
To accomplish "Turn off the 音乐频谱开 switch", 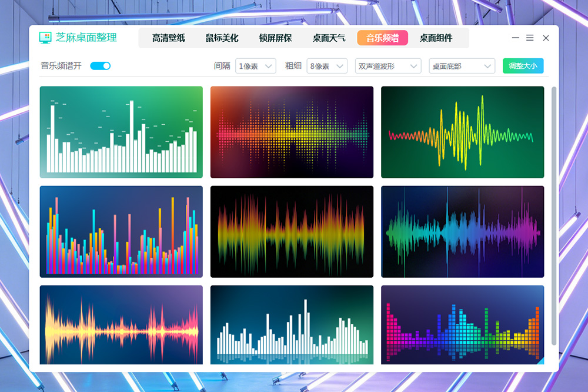I will (x=101, y=66).
